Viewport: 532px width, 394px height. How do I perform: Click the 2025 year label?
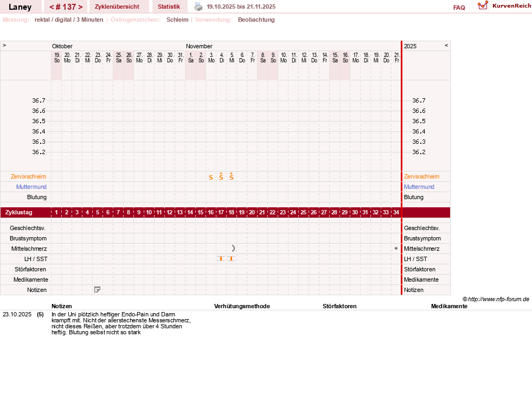pos(410,46)
